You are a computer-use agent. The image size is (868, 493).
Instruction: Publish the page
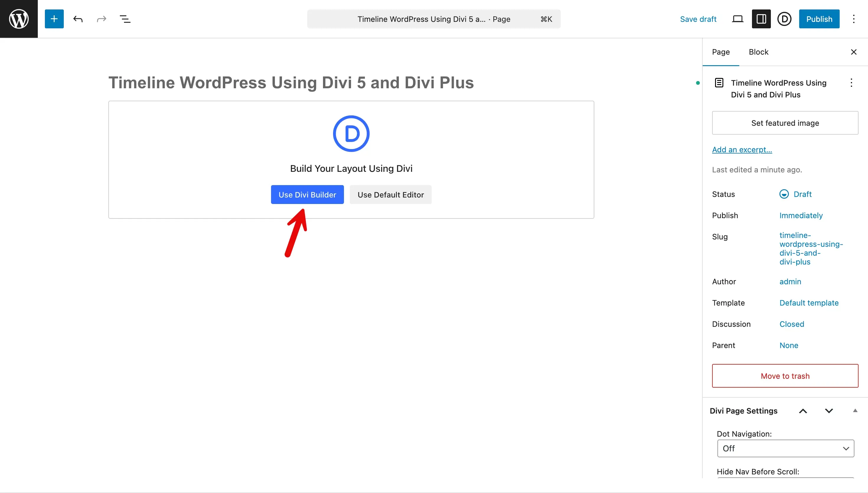819,19
